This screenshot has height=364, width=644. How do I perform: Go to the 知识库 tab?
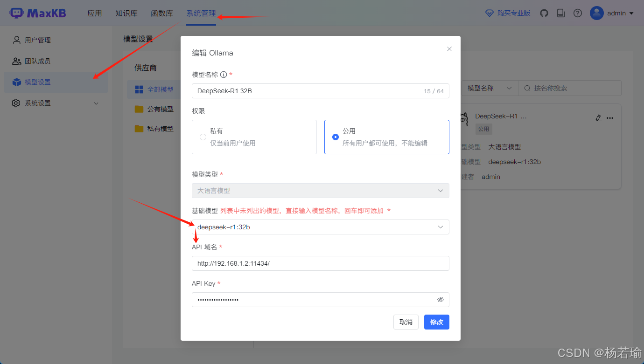click(126, 13)
